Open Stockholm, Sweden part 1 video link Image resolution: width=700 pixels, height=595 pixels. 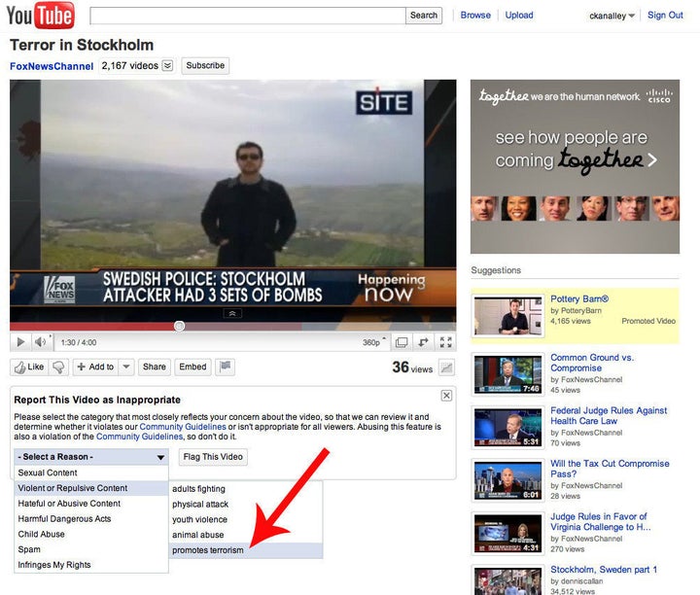pos(604,570)
